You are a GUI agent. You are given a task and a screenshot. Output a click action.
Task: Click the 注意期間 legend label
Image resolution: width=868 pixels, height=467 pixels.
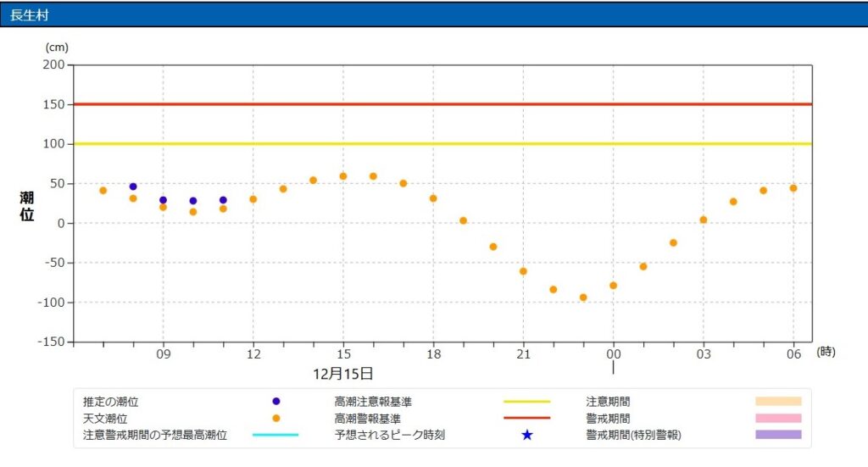tap(609, 402)
